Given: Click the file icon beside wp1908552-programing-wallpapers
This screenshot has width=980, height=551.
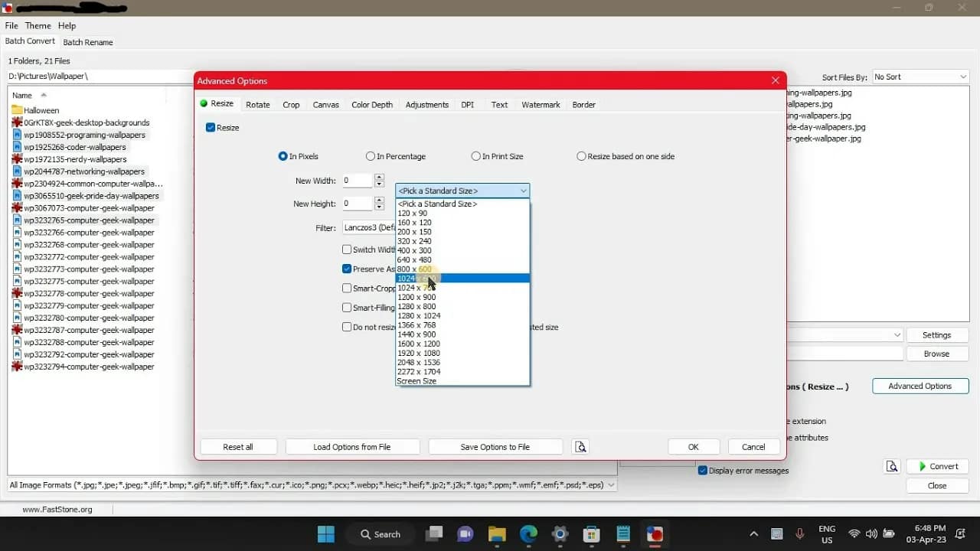Looking at the screenshot, I should 18,135.
